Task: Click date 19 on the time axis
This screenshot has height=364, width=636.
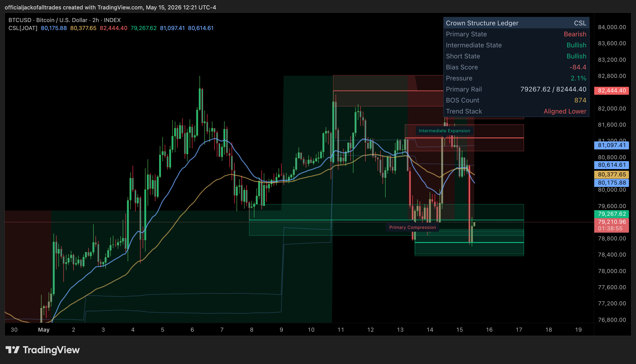Action: coord(578,330)
